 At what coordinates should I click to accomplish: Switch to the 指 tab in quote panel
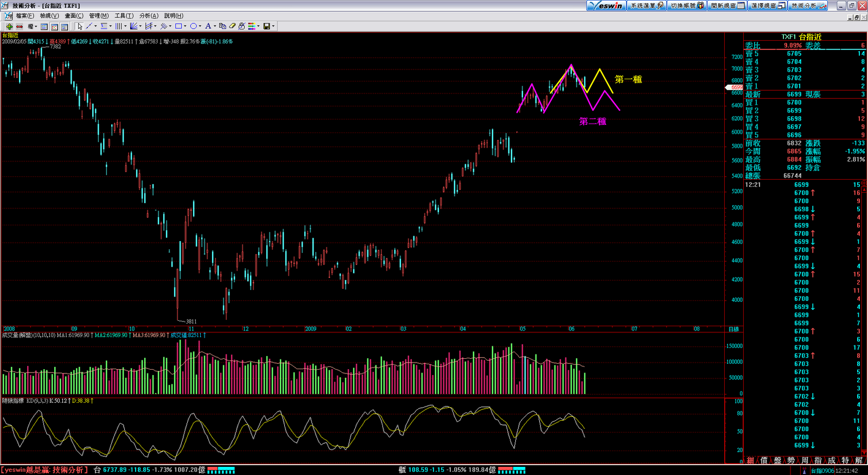(818, 460)
